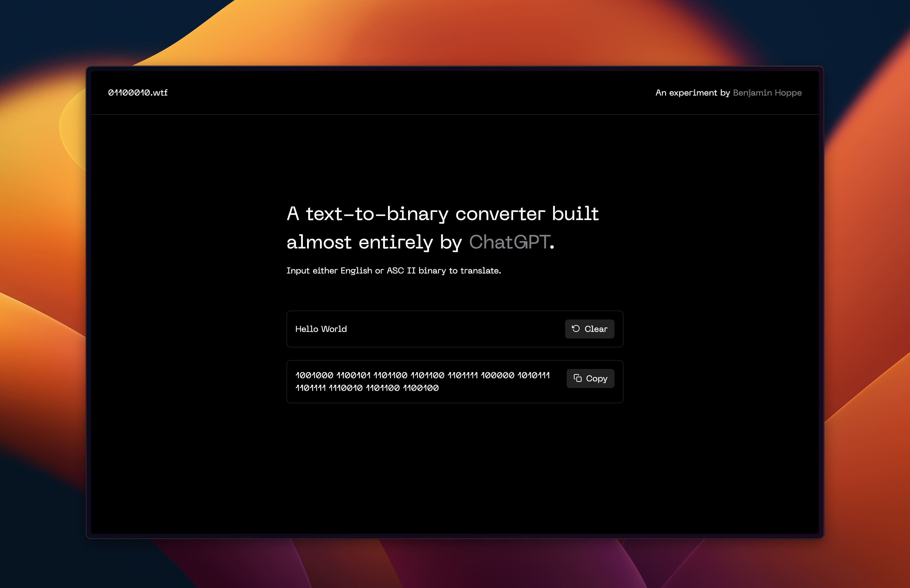Open the ChatGPT link in headline
This screenshot has height=588, width=910.
510,242
